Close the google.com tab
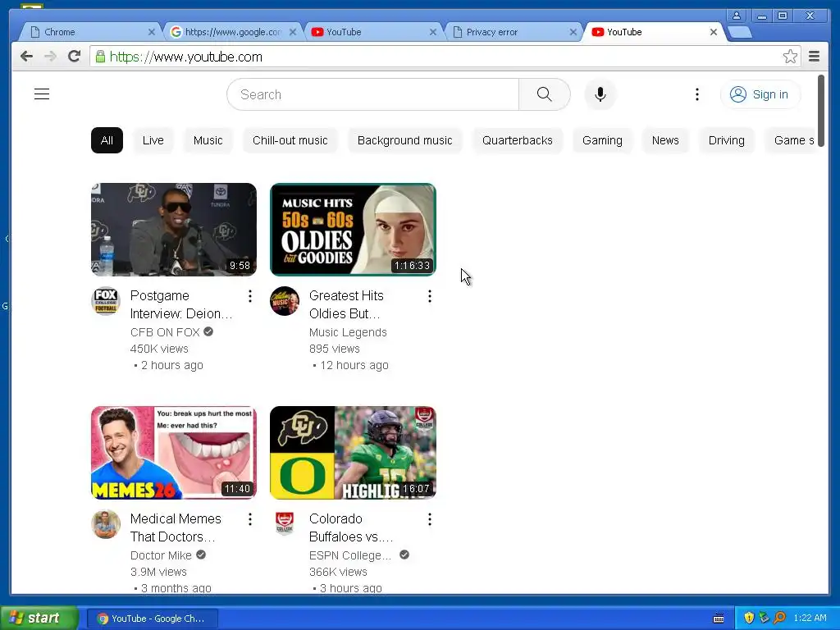840x630 pixels. [293, 32]
